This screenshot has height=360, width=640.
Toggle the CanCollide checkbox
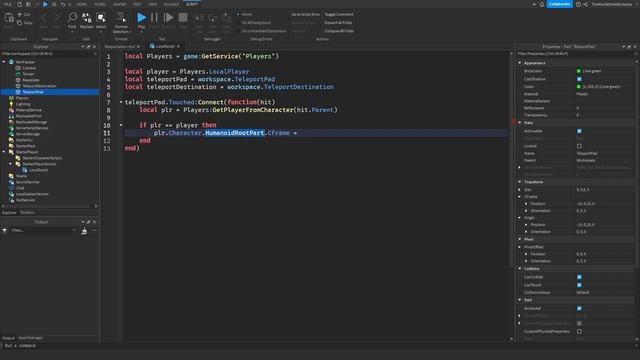pyautogui.click(x=579, y=277)
